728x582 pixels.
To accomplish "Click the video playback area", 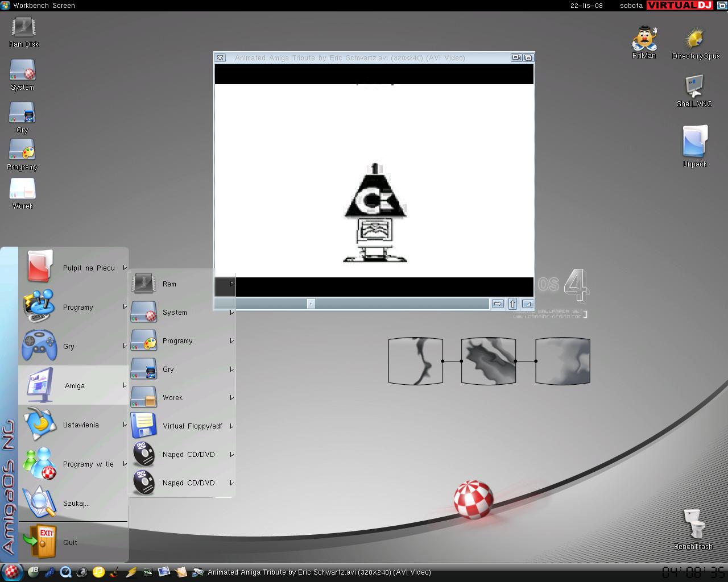I will [x=374, y=181].
